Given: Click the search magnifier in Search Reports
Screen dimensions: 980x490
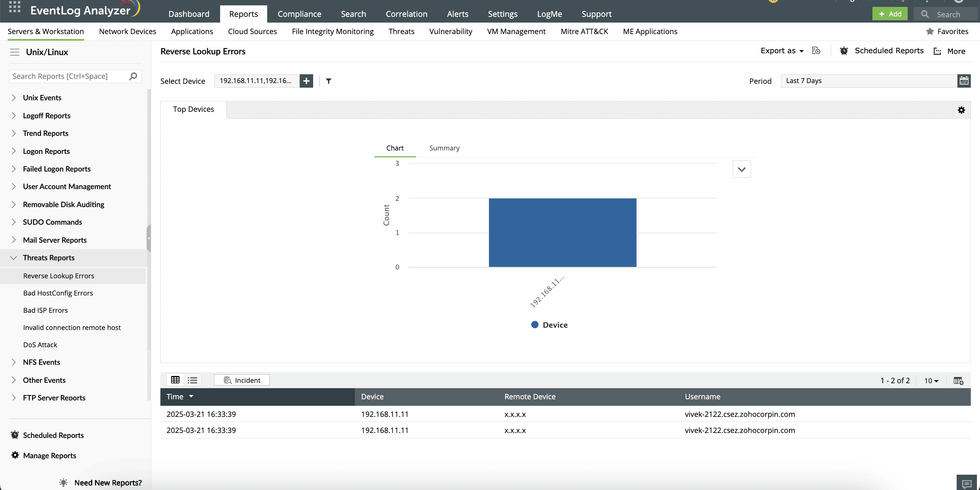Looking at the screenshot, I should click(x=133, y=76).
